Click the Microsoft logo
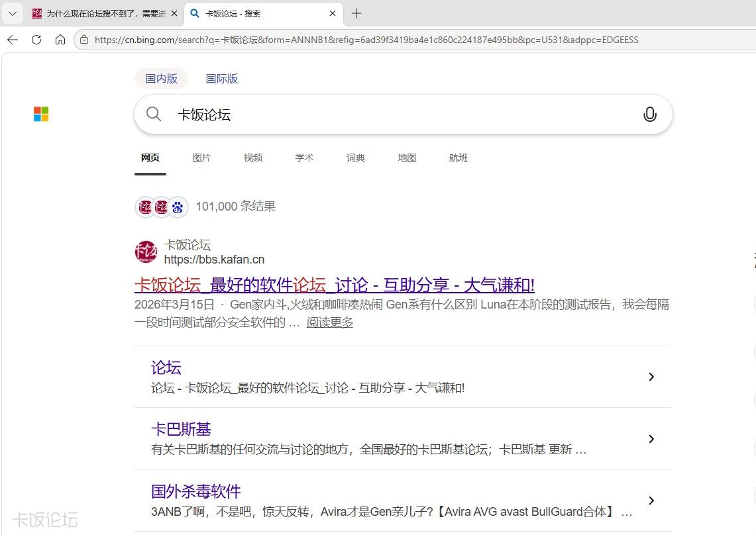756x535 pixels. click(41, 115)
